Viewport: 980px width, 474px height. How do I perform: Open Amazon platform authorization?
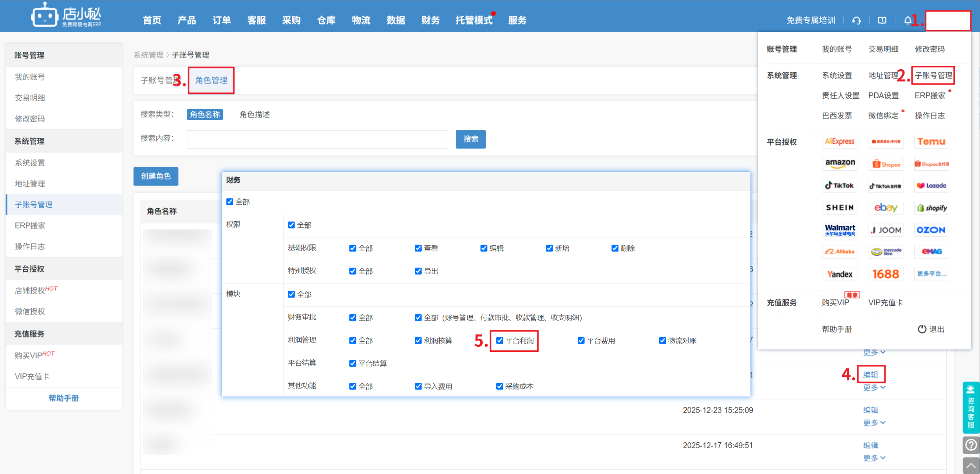pyautogui.click(x=840, y=163)
